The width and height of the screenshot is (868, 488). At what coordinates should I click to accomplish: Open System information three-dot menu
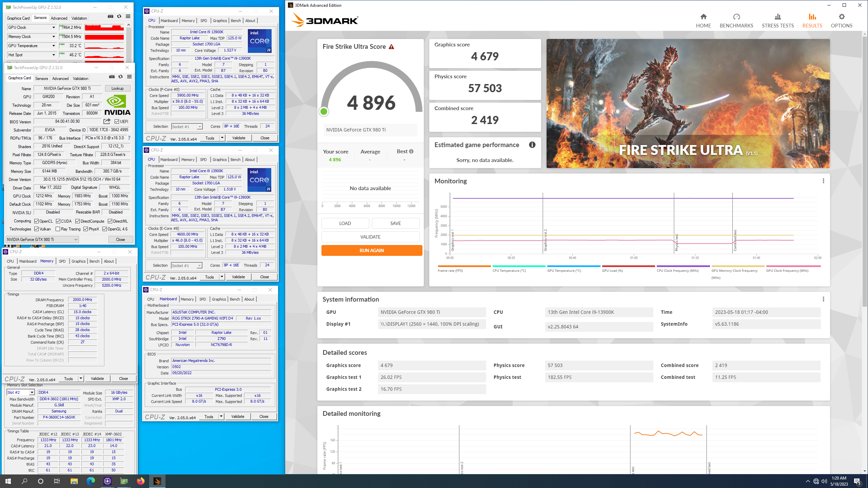823,299
